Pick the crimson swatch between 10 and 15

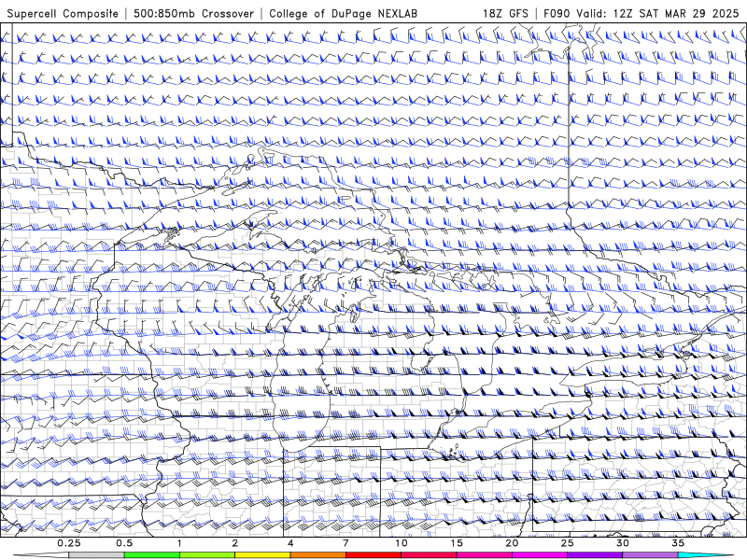tap(429, 555)
